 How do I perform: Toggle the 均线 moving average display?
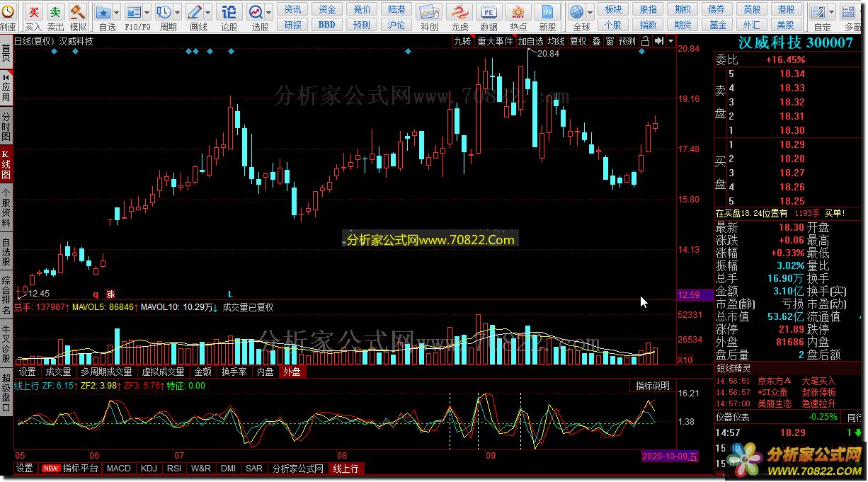[x=556, y=41]
